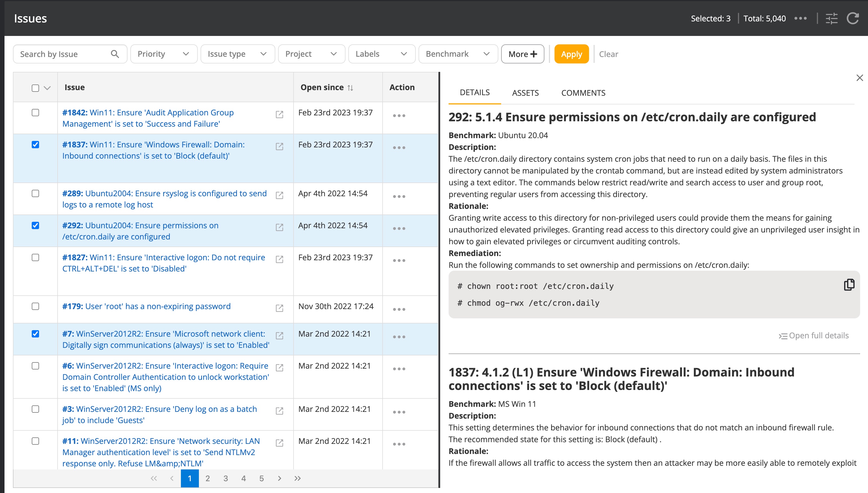Image resolution: width=868 pixels, height=493 pixels.
Task: Go to last page double-arrow icon
Action: coord(297,478)
